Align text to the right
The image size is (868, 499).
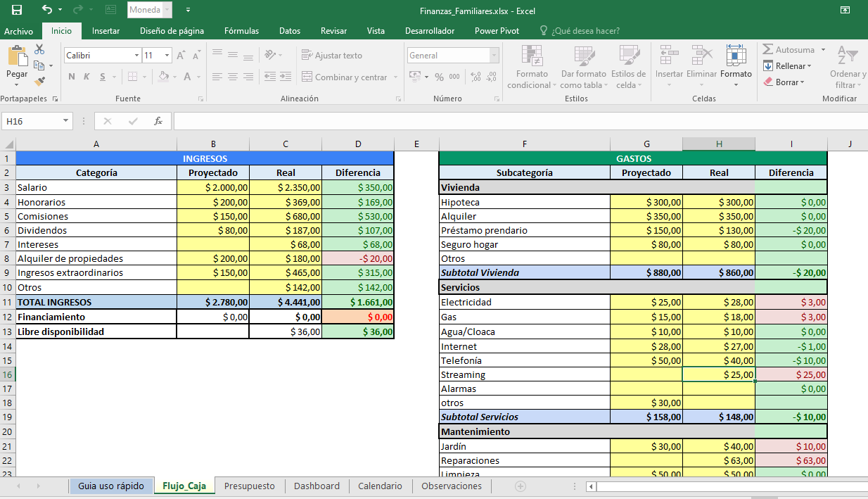coord(248,77)
